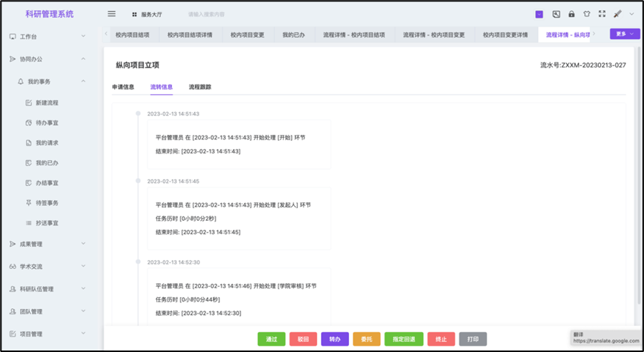Click the purple 转办 button
Screen dimensions: 644x352
[x=335, y=339]
